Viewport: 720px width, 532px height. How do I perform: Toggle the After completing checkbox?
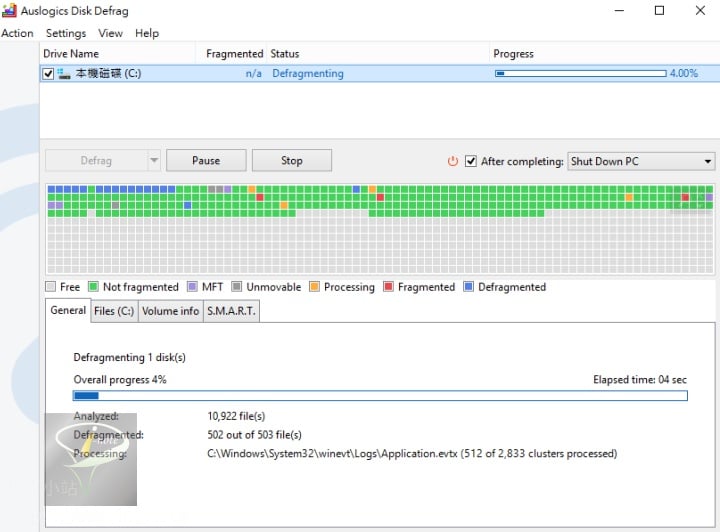click(471, 161)
